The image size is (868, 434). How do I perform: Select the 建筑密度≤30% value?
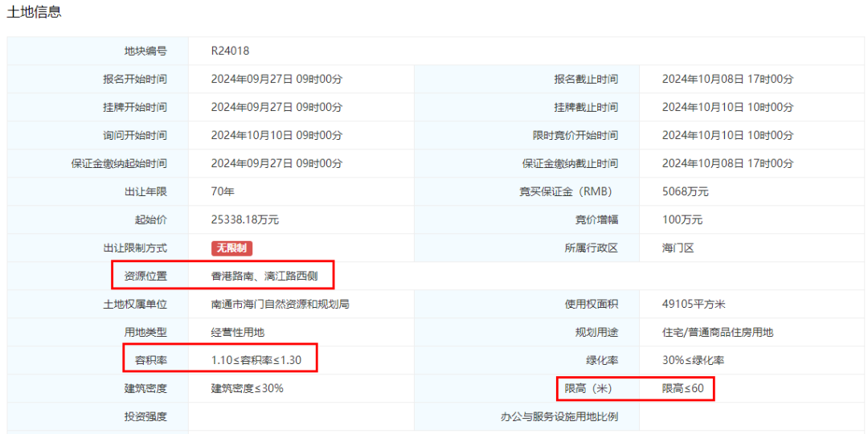tap(248, 389)
